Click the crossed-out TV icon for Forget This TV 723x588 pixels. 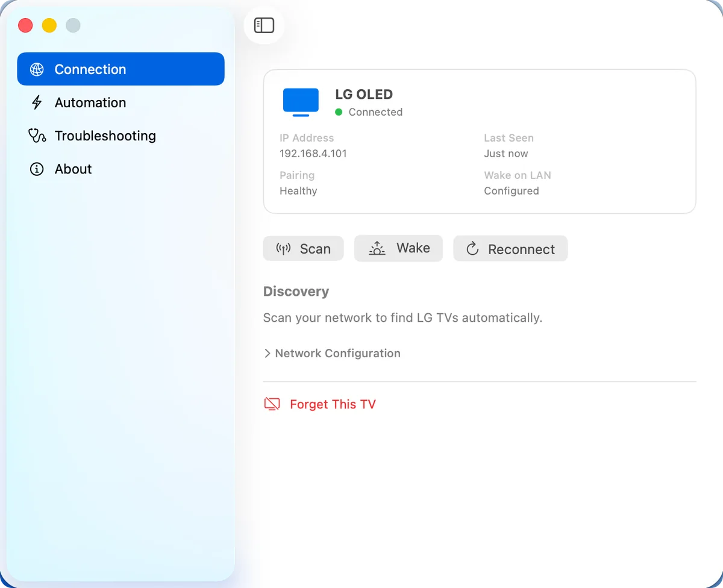(272, 404)
